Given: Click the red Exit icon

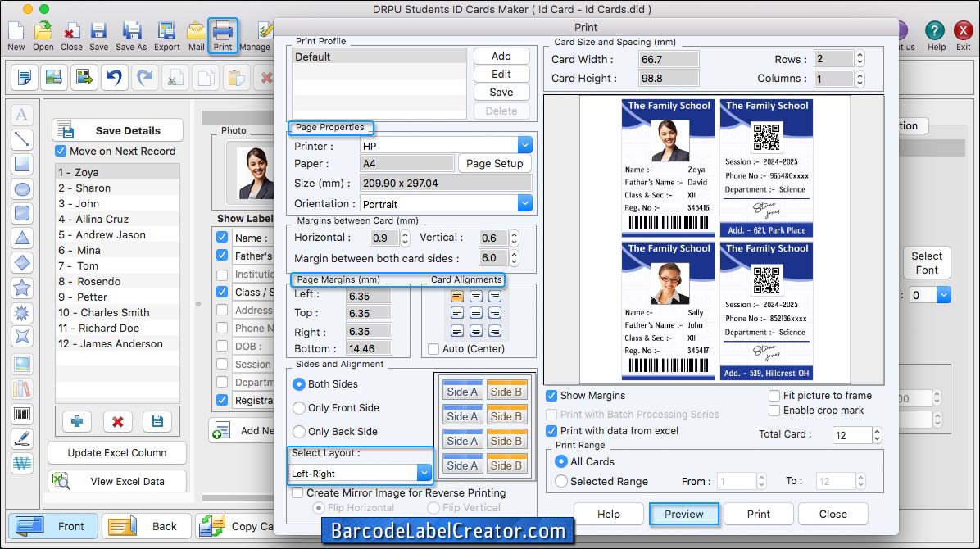Looking at the screenshot, I should point(963,35).
